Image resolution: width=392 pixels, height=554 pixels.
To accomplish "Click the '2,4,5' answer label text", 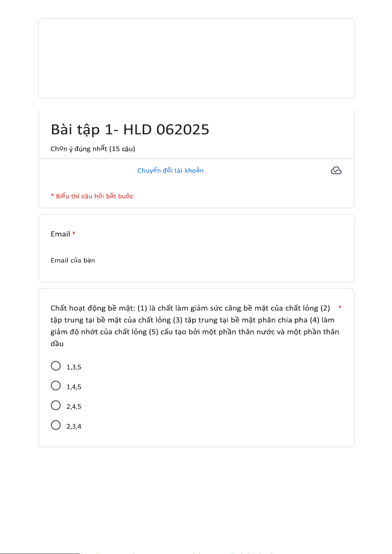I will click(x=74, y=407).
